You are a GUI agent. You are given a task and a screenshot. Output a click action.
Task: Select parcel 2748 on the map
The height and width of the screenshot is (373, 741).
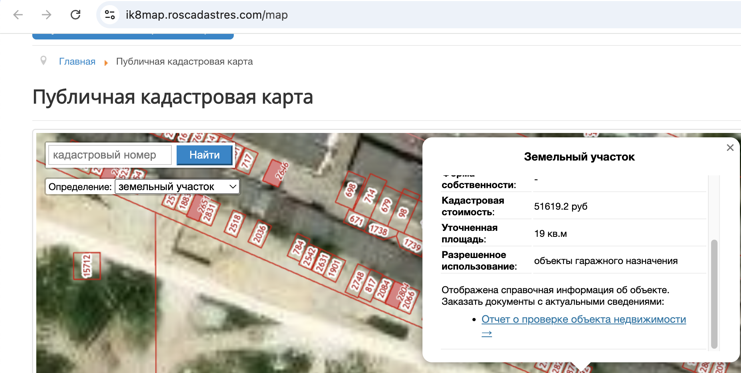pos(358,281)
